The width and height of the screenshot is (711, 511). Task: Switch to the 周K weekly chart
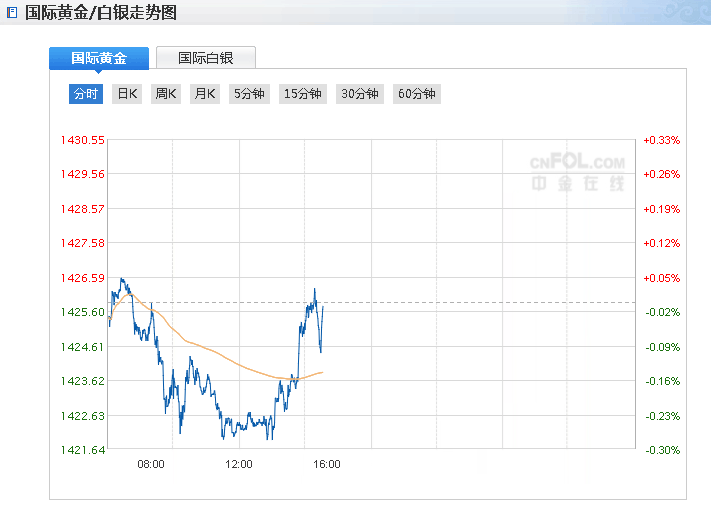[x=165, y=94]
